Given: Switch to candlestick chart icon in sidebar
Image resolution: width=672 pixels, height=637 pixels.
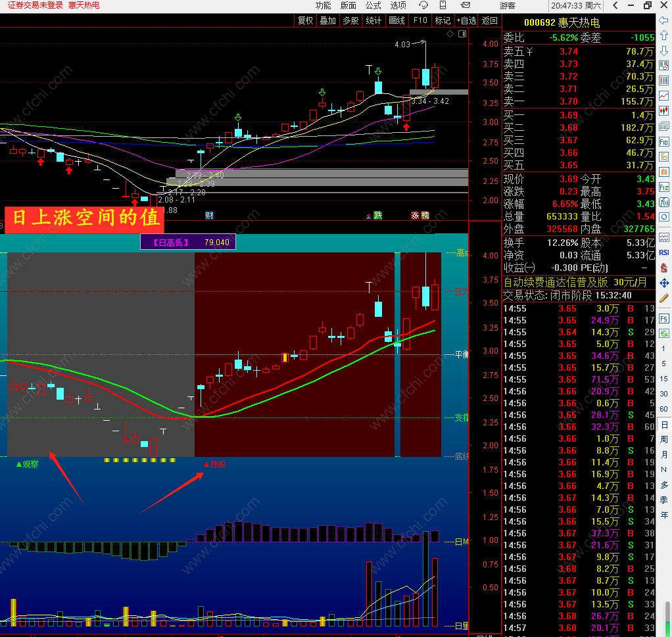Looking at the screenshot, I should click(x=664, y=111).
